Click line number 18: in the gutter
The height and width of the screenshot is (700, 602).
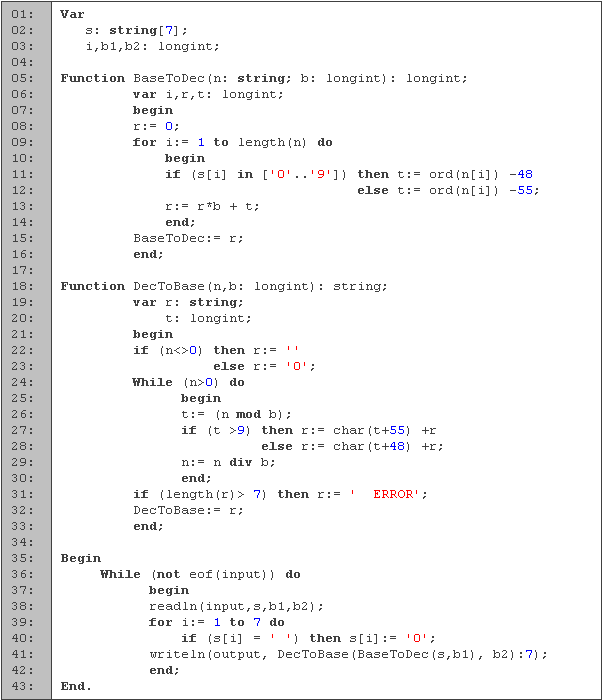click(22, 286)
